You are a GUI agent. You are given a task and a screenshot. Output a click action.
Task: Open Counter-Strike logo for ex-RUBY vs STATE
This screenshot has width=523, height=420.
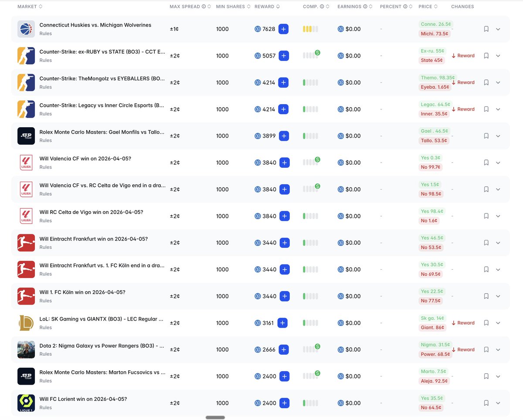pyautogui.click(x=26, y=56)
